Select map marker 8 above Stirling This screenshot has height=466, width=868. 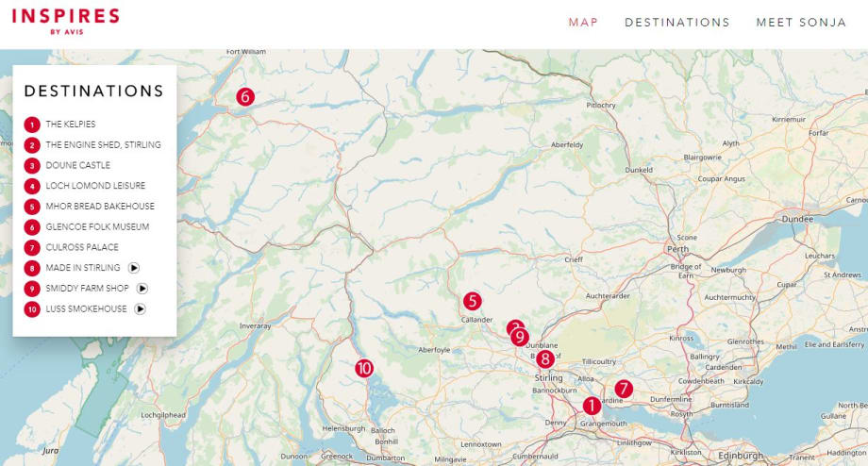pyautogui.click(x=545, y=359)
